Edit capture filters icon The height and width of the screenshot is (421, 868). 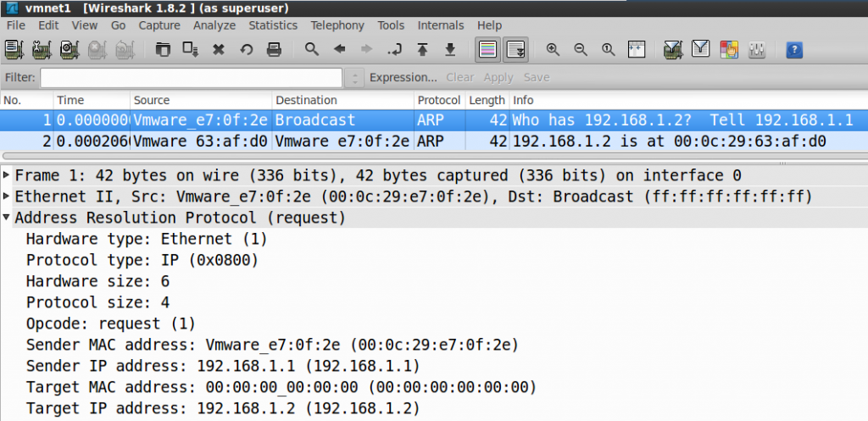(673, 50)
